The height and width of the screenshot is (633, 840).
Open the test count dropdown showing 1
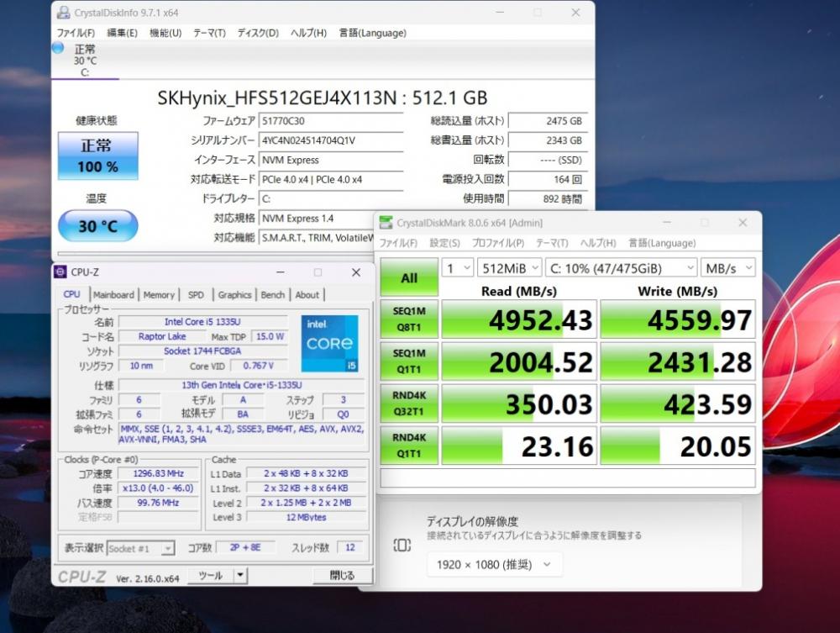coord(458,267)
